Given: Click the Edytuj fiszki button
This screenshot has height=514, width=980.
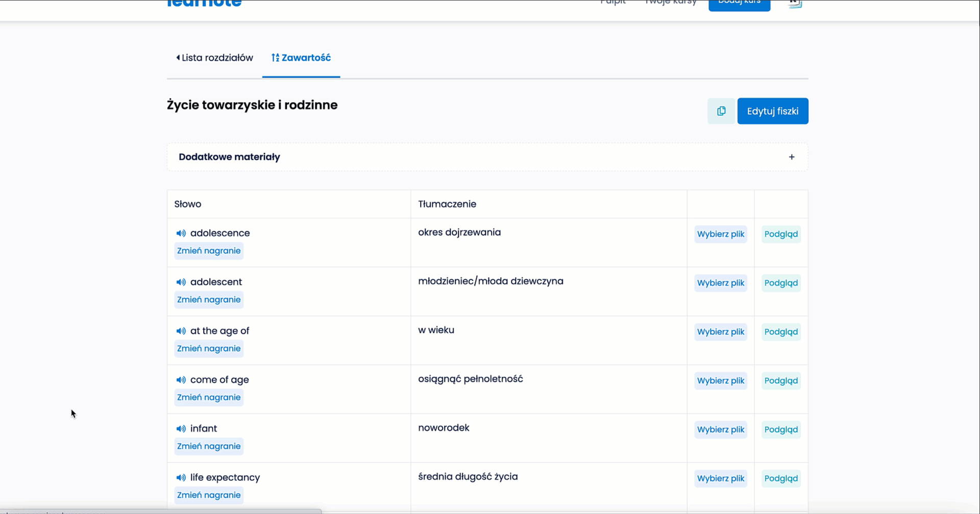Looking at the screenshot, I should click(772, 111).
